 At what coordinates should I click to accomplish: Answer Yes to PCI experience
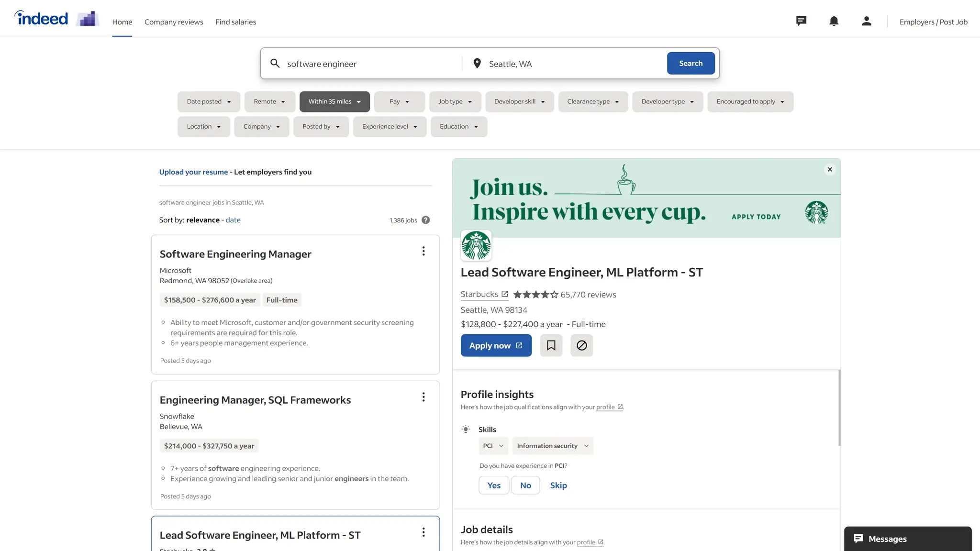[x=494, y=485]
